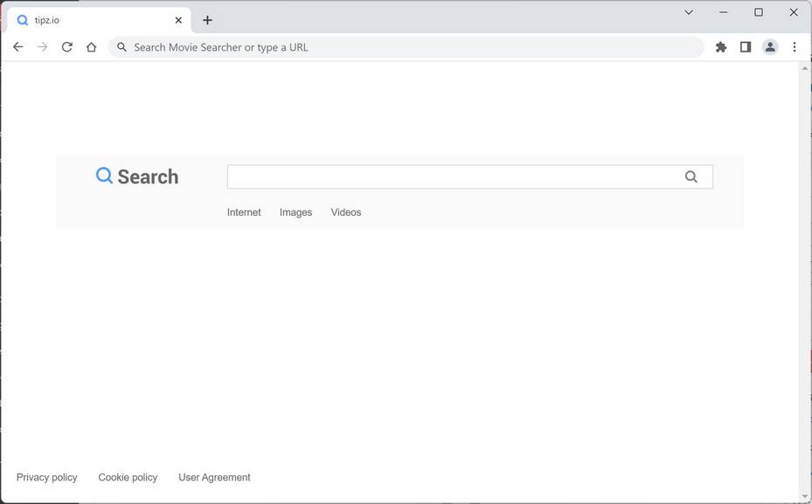Open the Cookie policy link
This screenshot has width=812, height=504.
tap(128, 478)
